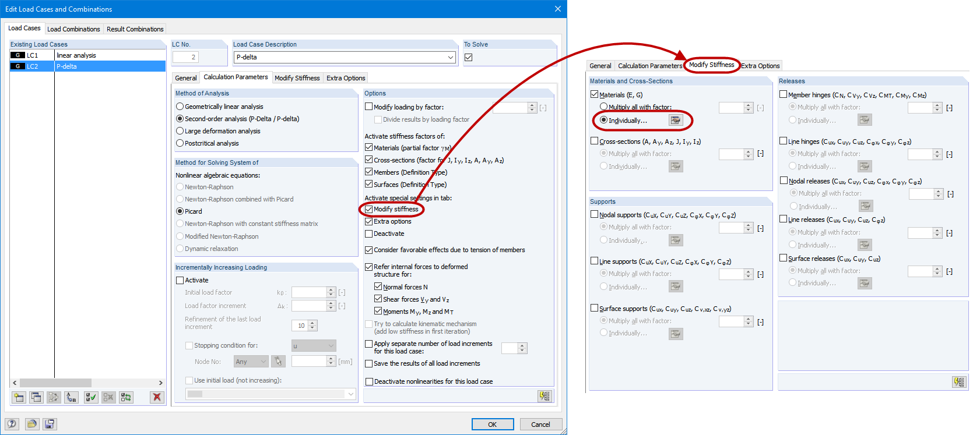Screen dimensions: 980x435
Task: Choose Postcritical analysis method
Action: 180,143
